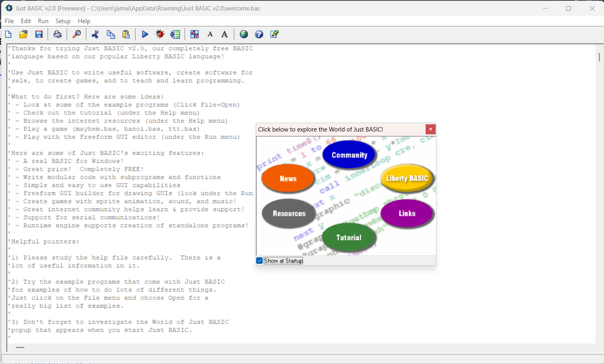Uncheck Show at Startup checkbox
Screen dimensions: 604x364
pos(260,261)
